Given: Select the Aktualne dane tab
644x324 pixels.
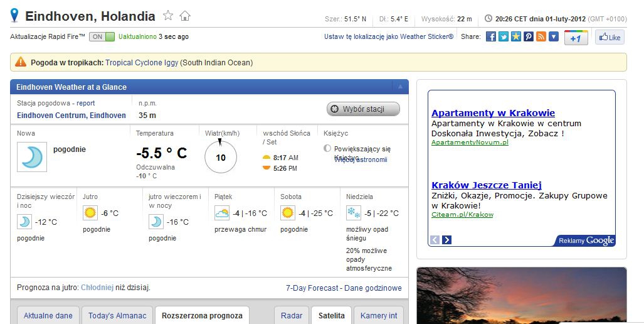Looking at the screenshot, I should (48, 316).
